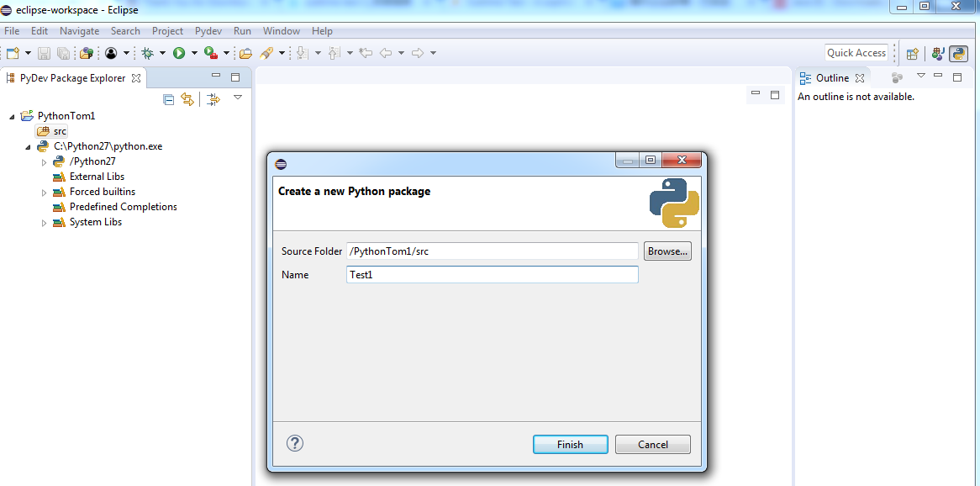Viewport: 980px width, 486px height.
Task: Click the Search flashlight toolbar icon
Action: pos(266,53)
